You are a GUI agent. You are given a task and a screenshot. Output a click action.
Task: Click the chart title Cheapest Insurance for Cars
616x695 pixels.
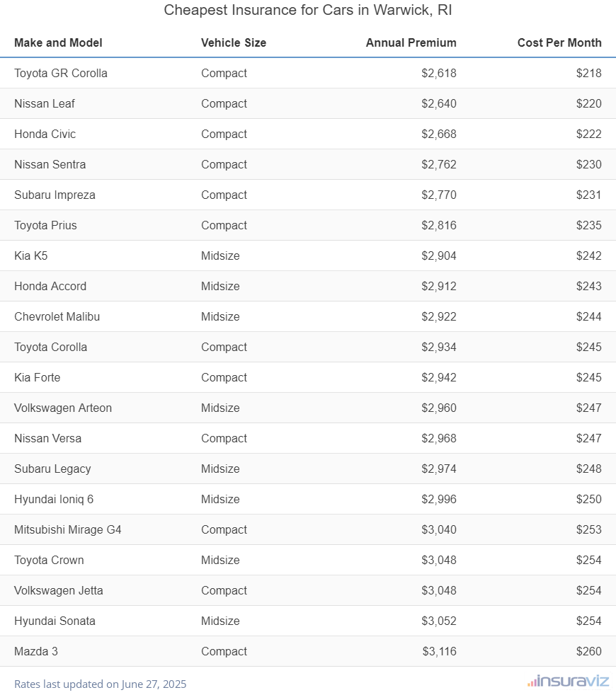coord(308,11)
